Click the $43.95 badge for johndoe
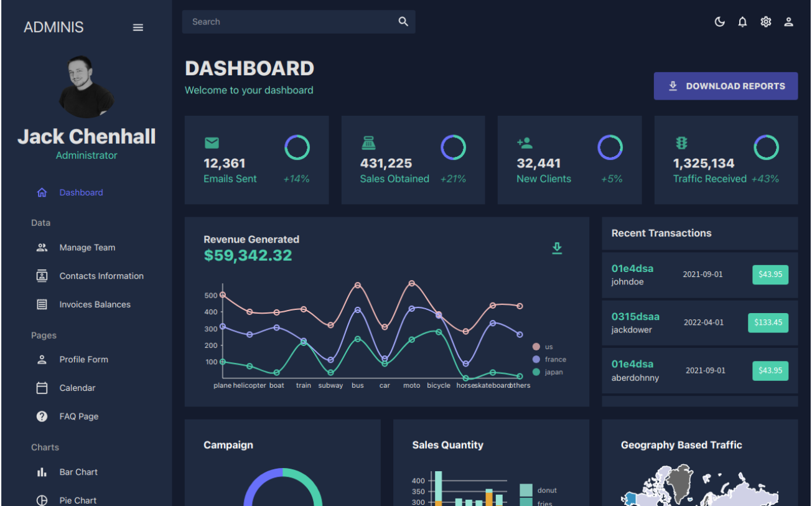 click(x=770, y=274)
